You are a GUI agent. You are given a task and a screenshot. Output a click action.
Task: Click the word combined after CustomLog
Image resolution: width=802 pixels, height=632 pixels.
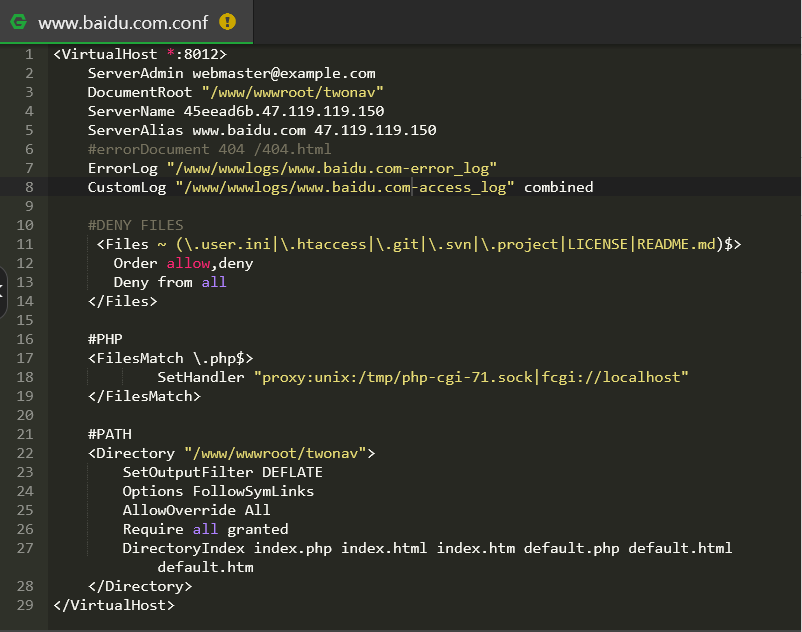[x=558, y=187]
